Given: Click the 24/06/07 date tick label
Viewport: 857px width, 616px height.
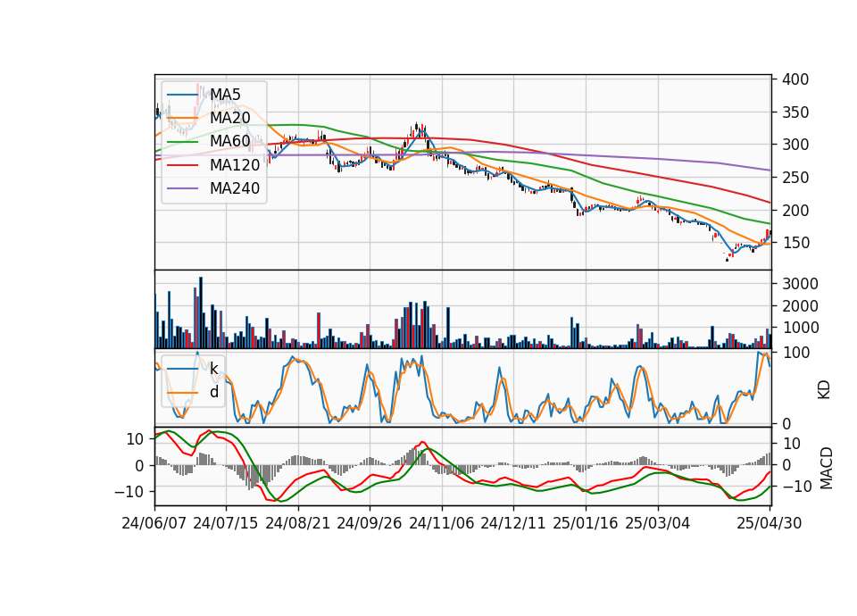Looking at the screenshot, I should (x=154, y=523).
